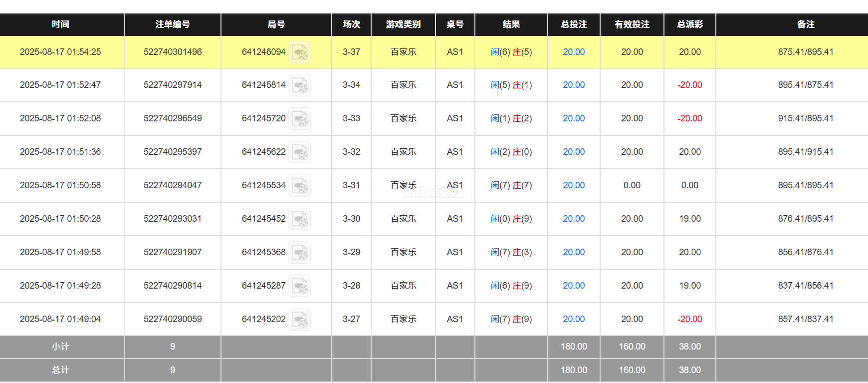
Task: Click blue 20.00 total bet in row 3-31
Action: (574, 185)
